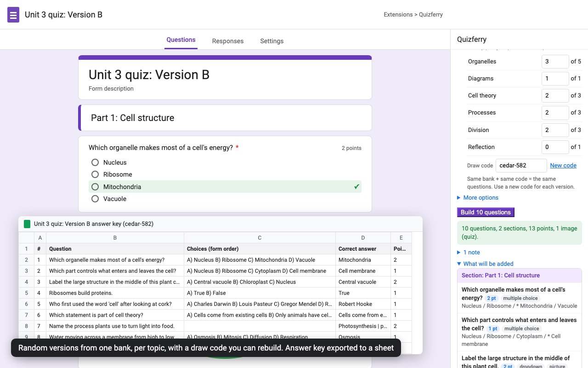This screenshot has width=588, height=368.
Task: Click the build summary status message
Action: [520, 233]
